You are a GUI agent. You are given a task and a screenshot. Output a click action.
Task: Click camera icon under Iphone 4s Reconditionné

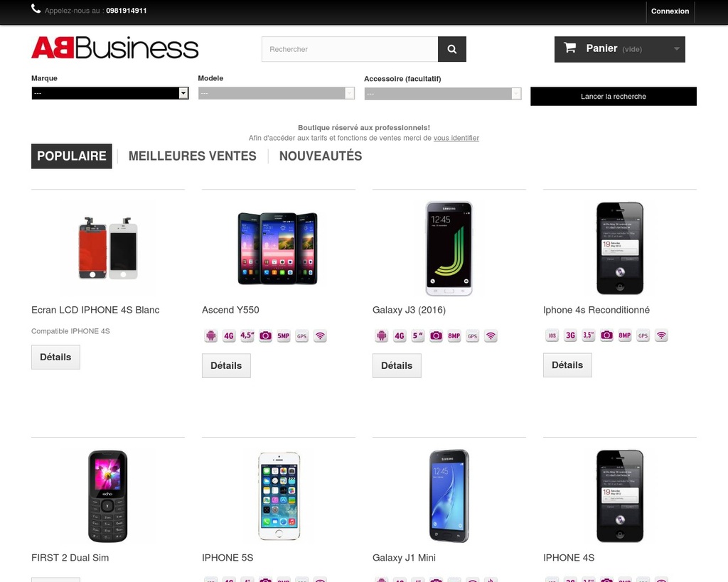(x=606, y=335)
